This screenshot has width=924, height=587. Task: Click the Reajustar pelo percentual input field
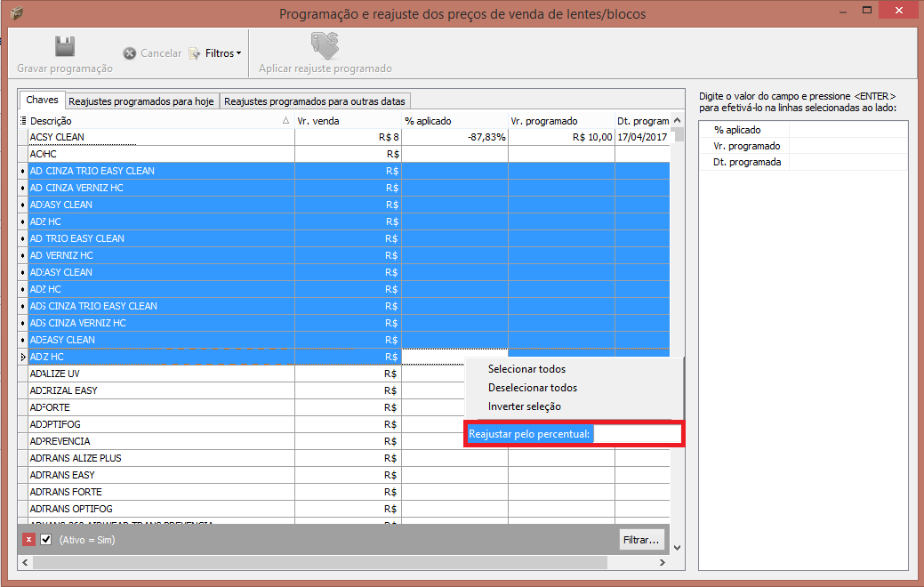(636, 434)
